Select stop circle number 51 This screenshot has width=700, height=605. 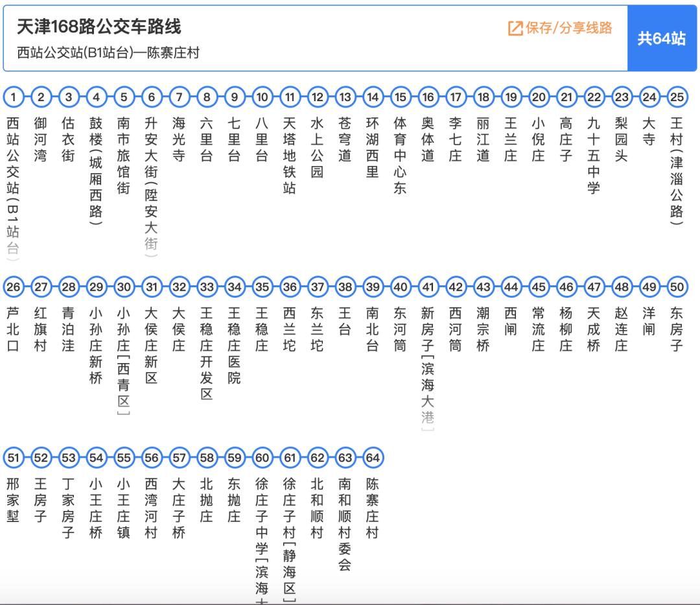click(14, 458)
